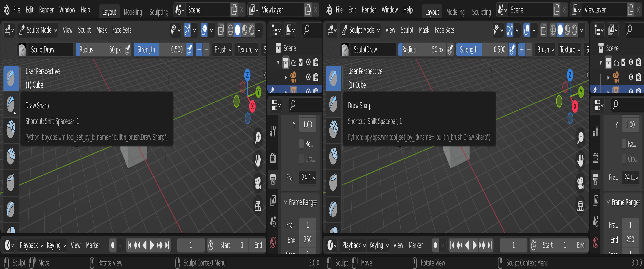Switch perspective/orthographic grid icon in right window

(581, 206)
